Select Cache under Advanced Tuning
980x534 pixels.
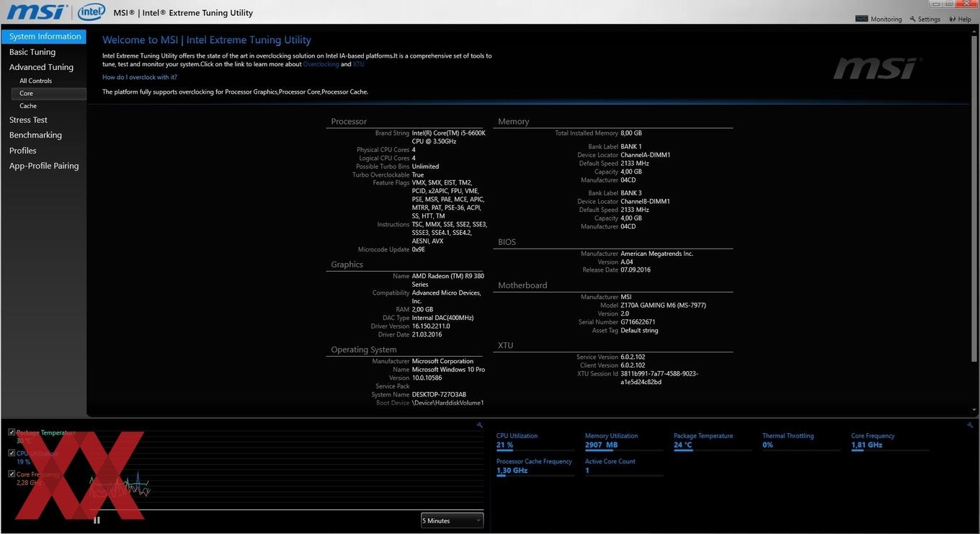coord(28,106)
